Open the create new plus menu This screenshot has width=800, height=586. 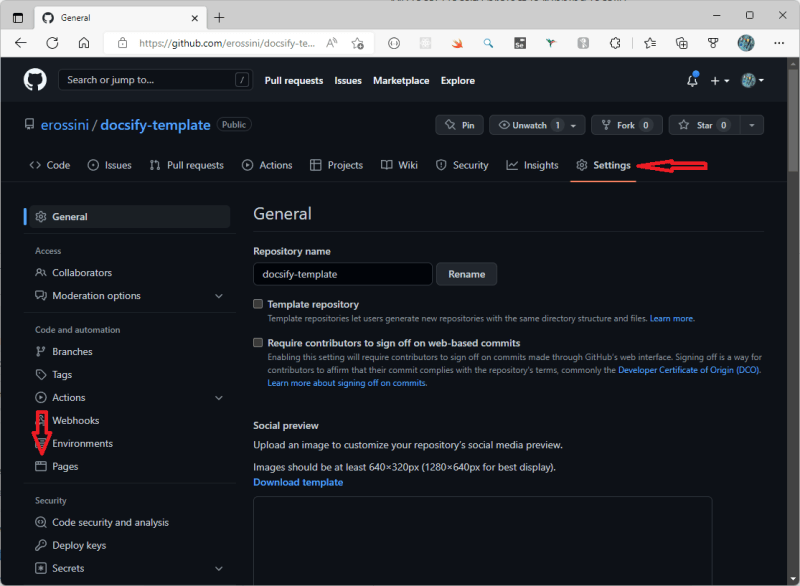(x=719, y=81)
